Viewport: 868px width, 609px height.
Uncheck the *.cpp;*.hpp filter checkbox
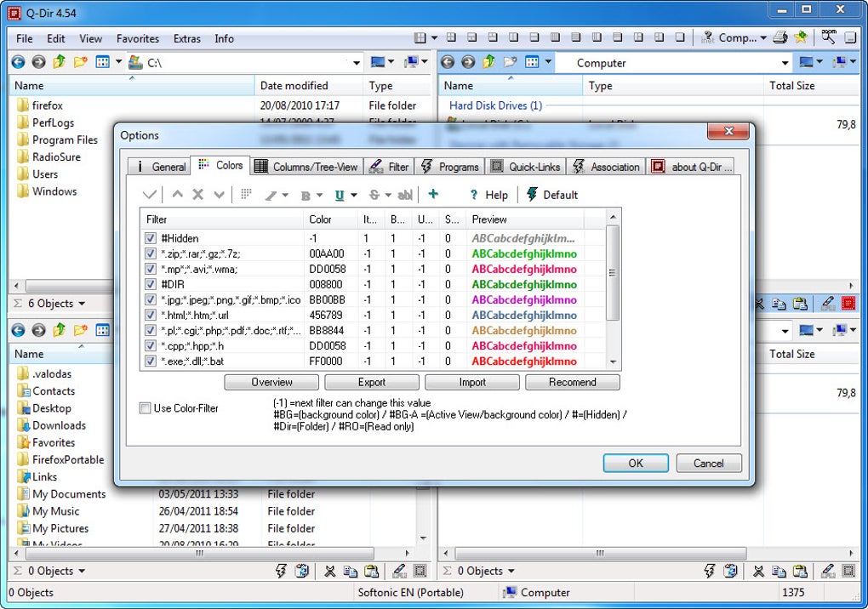[150, 345]
